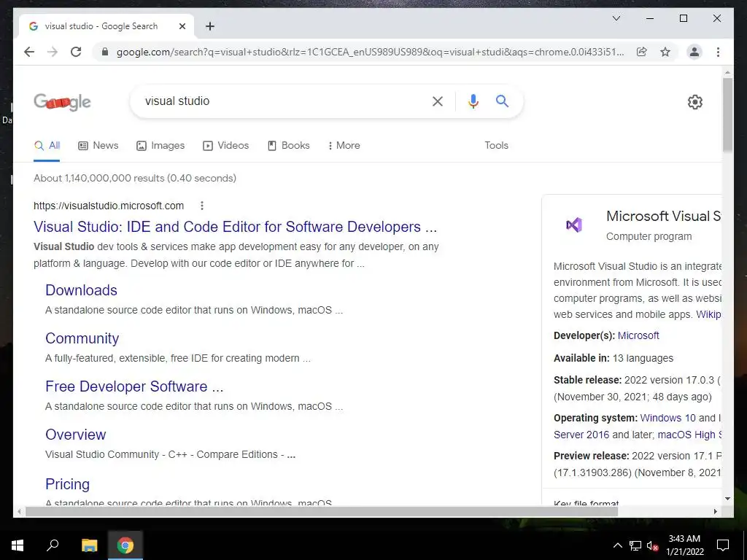Image resolution: width=747 pixels, height=560 pixels.
Task: Open the tab search dropdown arrow
Action: click(x=616, y=18)
